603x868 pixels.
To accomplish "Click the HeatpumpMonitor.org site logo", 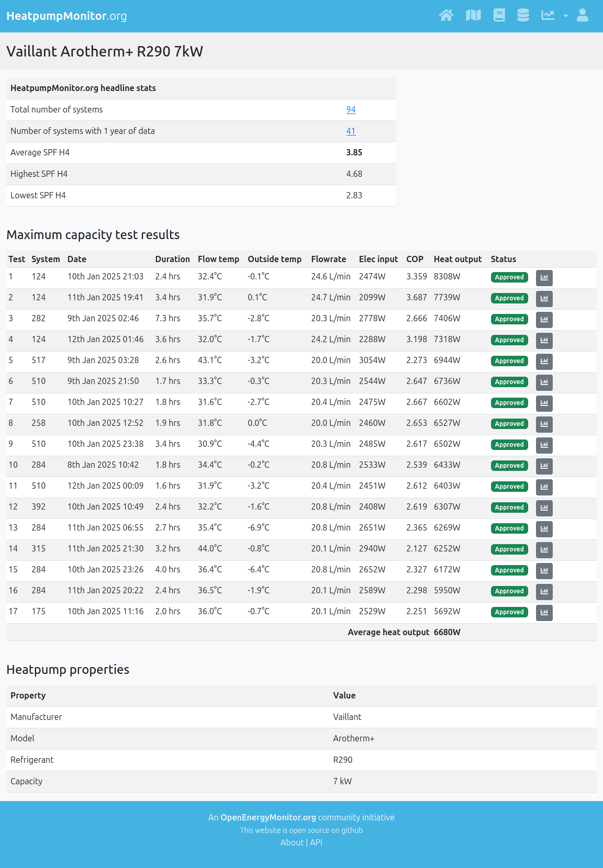I will click(66, 16).
